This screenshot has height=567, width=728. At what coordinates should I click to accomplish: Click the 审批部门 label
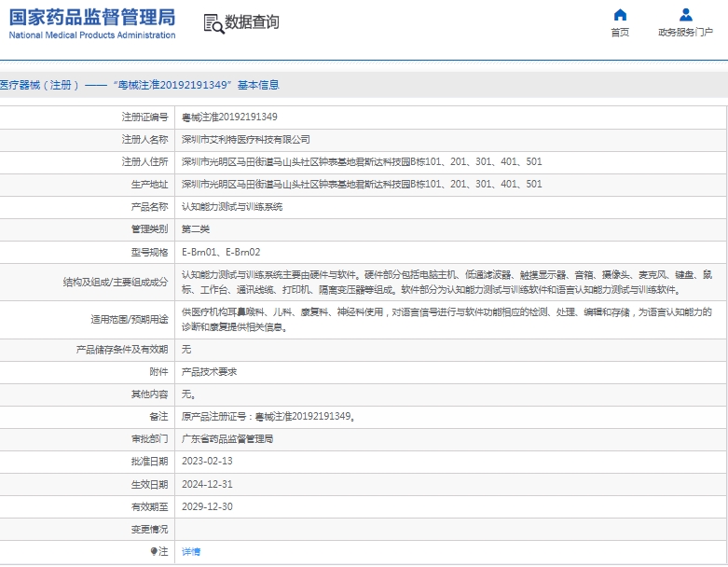149,438
